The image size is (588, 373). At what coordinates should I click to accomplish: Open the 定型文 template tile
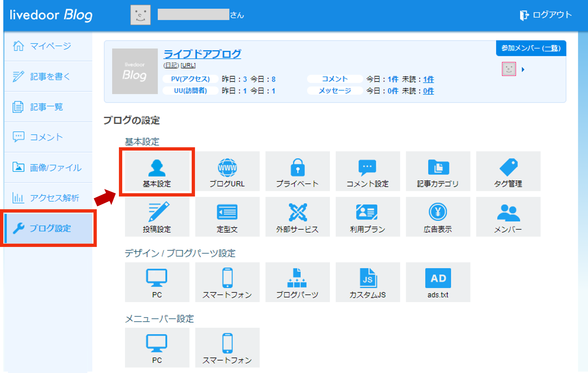pos(227,217)
